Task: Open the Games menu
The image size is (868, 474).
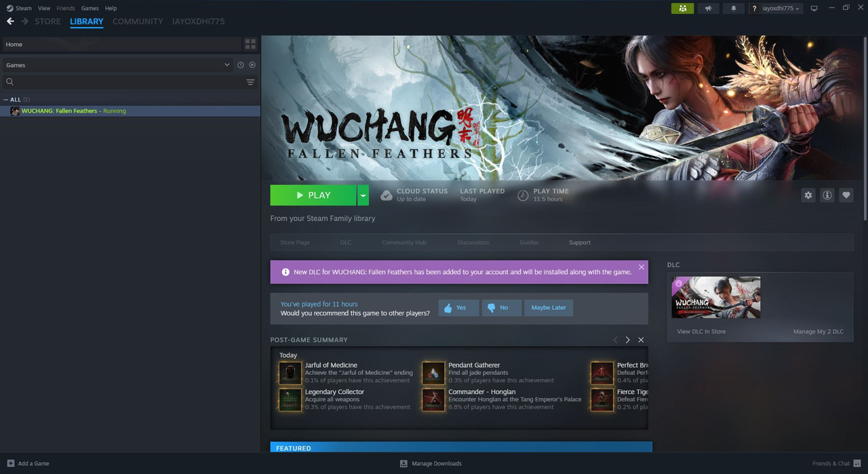Action: tap(90, 8)
